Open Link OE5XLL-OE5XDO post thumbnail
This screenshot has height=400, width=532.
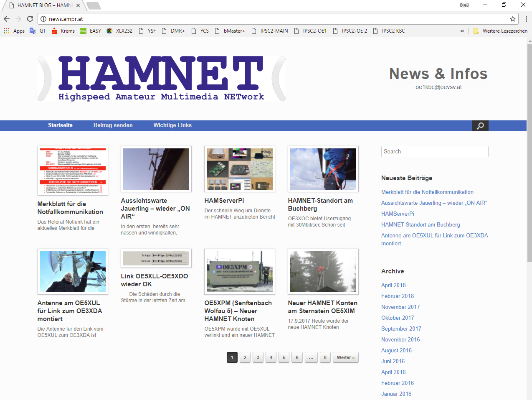[156, 258]
